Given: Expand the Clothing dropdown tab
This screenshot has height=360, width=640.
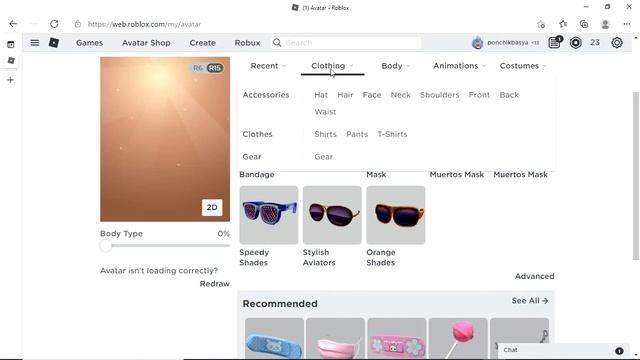Looking at the screenshot, I should 332,66.
